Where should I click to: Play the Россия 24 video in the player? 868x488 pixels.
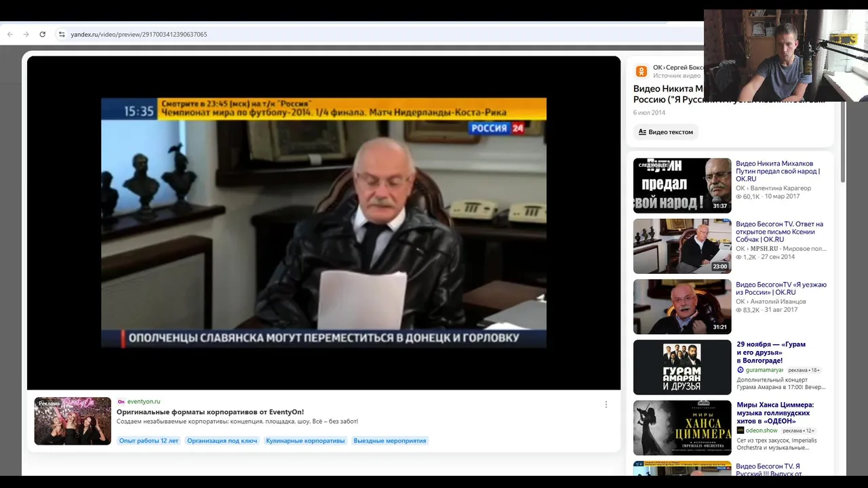323,223
